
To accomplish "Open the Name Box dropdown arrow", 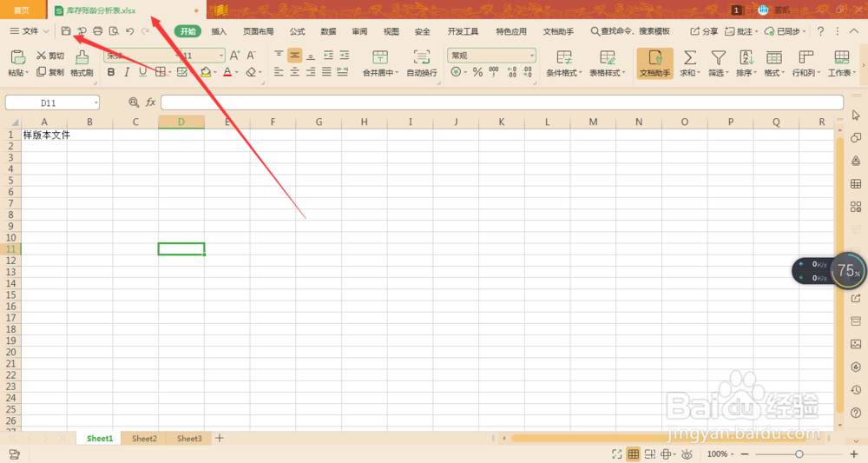I will pos(95,103).
